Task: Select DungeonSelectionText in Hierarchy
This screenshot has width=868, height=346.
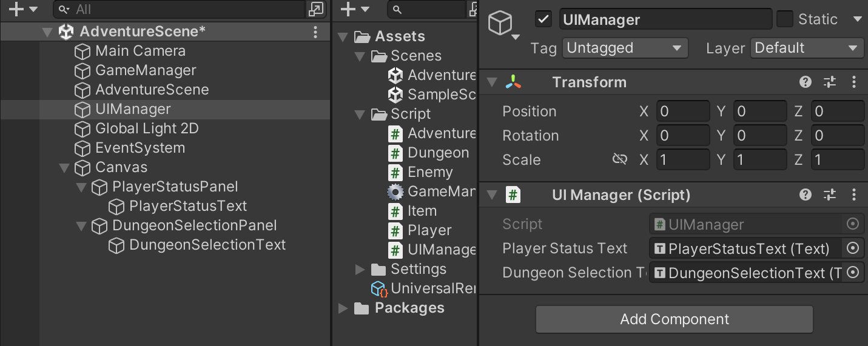Action: [x=207, y=245]
